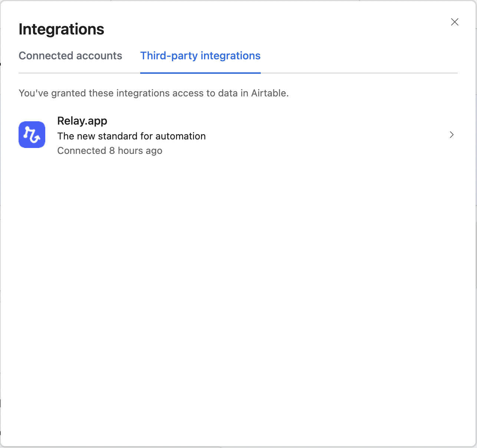Click the Relay.app name
This screenshot has height=448, width=477.
[x=82, y=121]
